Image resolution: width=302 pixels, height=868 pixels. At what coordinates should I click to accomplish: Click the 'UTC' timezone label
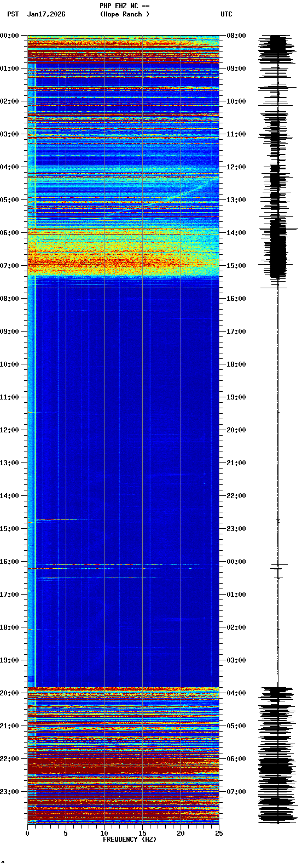[x=226, y=14]
